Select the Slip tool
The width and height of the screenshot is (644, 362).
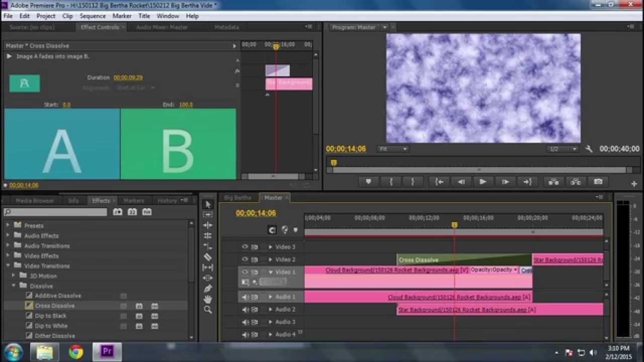coord(208,267)
